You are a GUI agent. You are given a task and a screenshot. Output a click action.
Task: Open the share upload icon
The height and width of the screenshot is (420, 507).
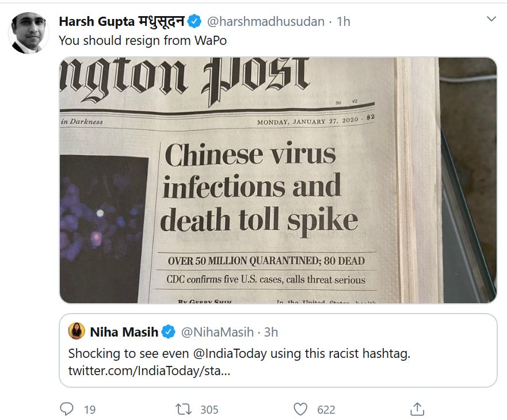417,409
